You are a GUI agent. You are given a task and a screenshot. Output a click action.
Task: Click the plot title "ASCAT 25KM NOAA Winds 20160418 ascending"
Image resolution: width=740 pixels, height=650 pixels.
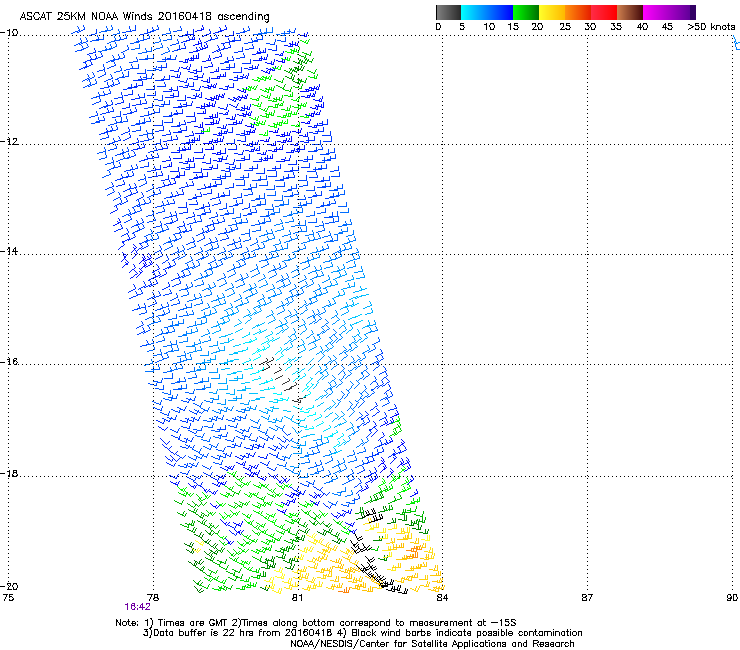tap(144, 17)
